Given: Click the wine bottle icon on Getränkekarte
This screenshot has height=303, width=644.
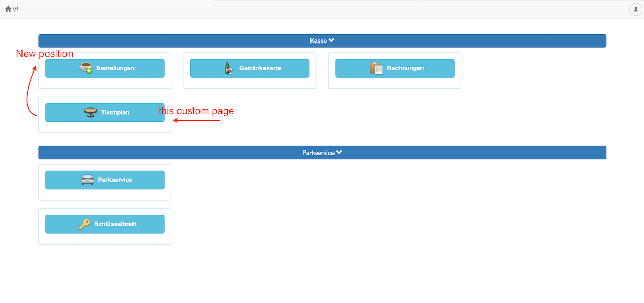Looking at the screenshot, I should (228, 68).
